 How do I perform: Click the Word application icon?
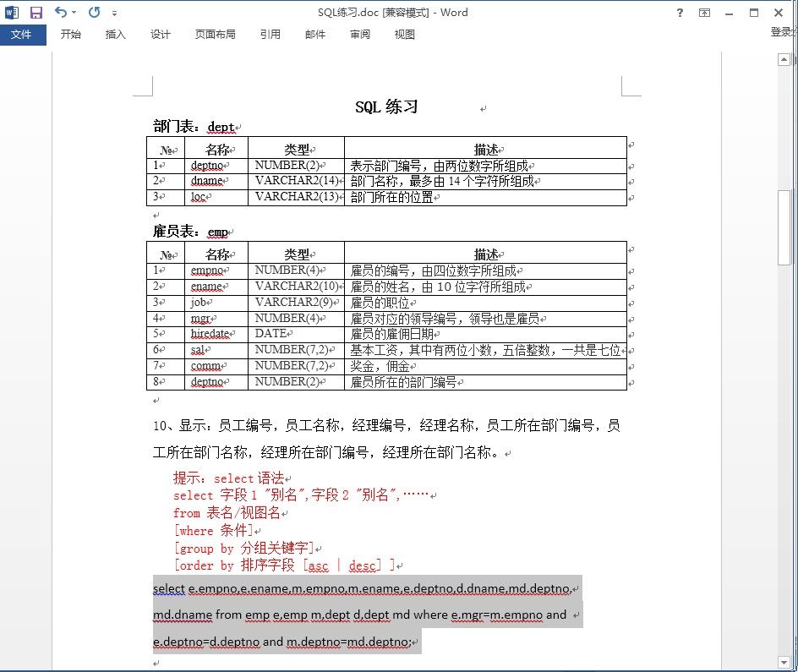click(12, 12)
